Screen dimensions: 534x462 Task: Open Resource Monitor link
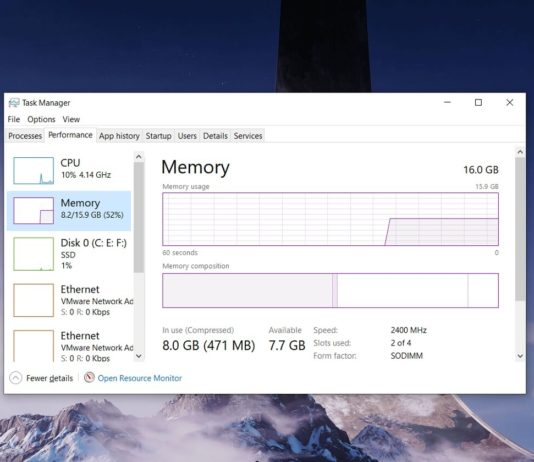(140, 378)
